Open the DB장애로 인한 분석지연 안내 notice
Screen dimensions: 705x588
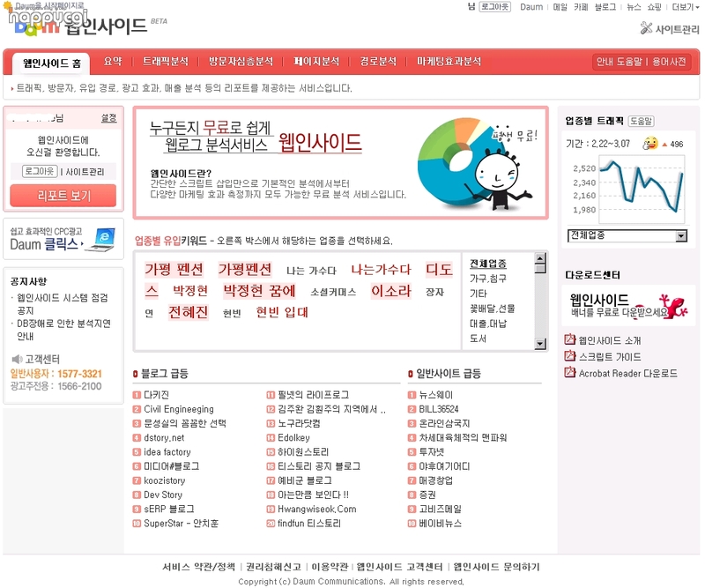pos(63,330)
